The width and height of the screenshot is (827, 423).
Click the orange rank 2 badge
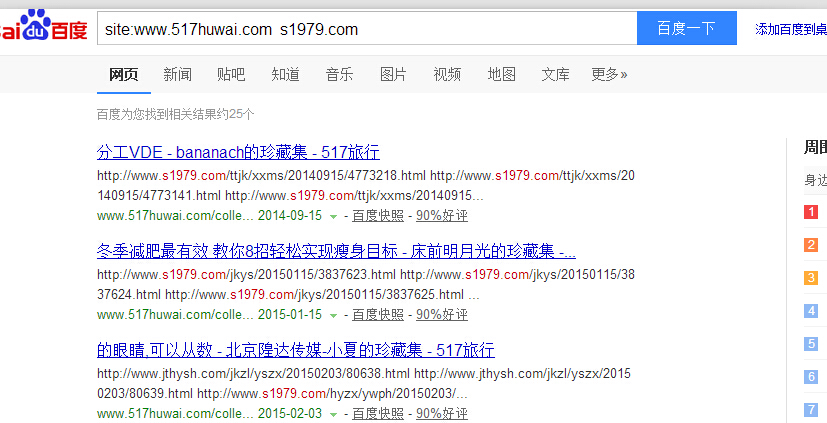[811, 245]
